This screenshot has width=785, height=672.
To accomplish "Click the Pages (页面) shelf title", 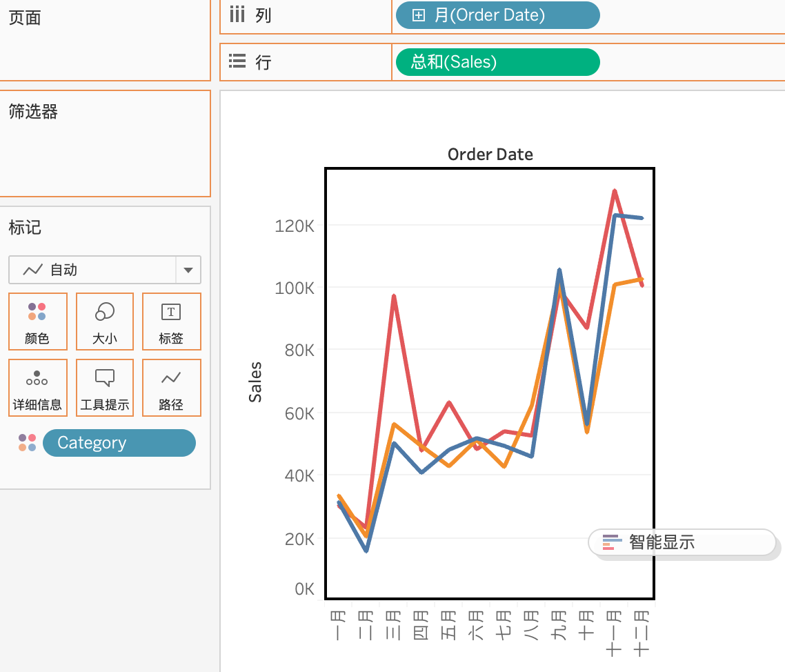I will coord(25,17).
